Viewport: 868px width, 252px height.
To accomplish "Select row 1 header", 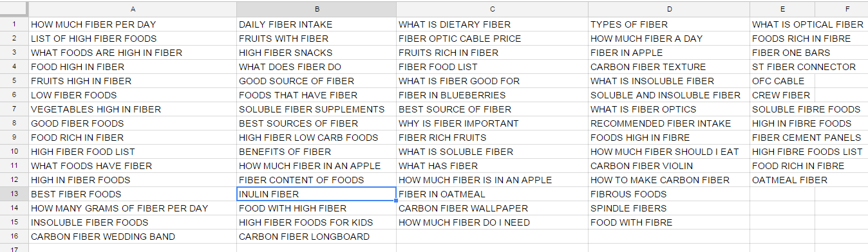I will click(14, 24).
